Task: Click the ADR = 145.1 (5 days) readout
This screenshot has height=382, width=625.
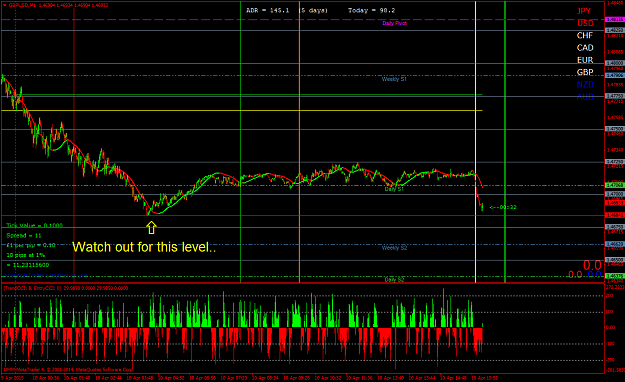Action: [x=287, y=10]
